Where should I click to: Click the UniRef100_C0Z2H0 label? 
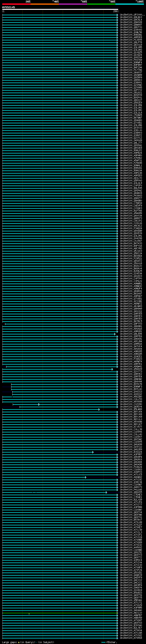[131, 404]
